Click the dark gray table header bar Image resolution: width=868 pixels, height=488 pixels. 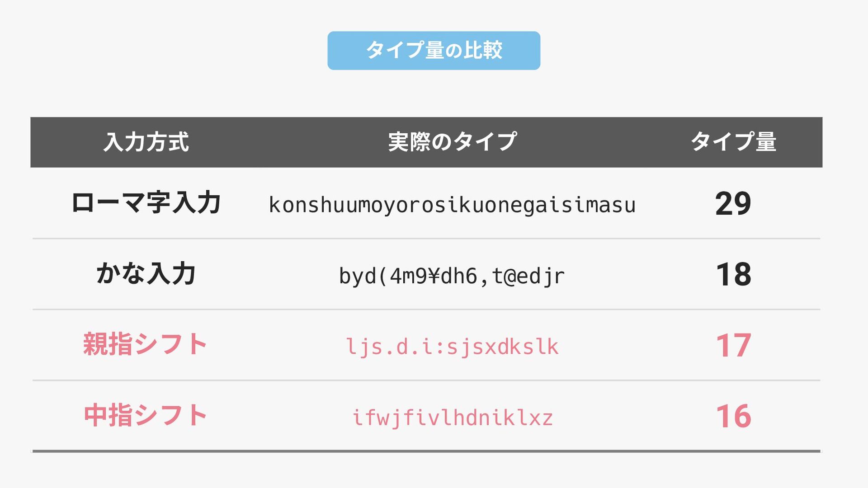pos(426,142)
